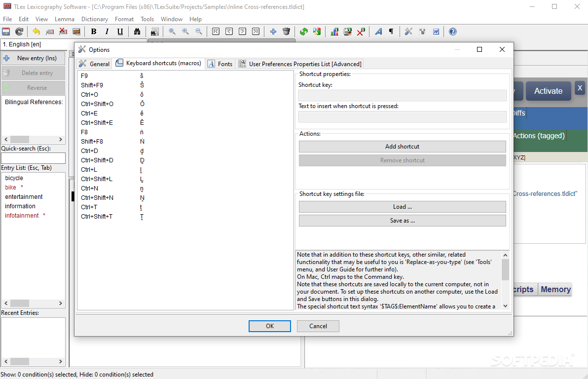
Task: Open Help with the blue question mark icon
Action: click(453, 32)
